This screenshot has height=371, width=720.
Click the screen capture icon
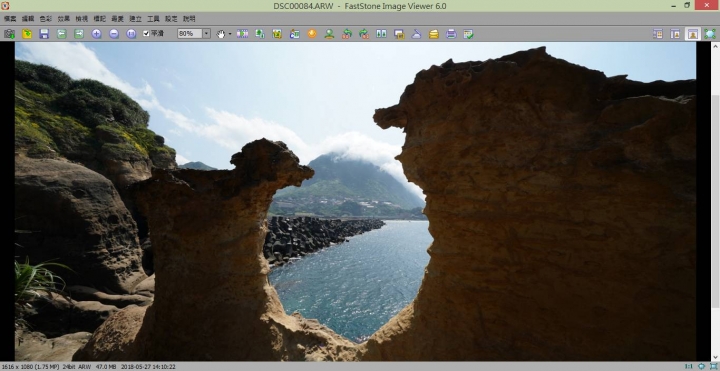399,34
